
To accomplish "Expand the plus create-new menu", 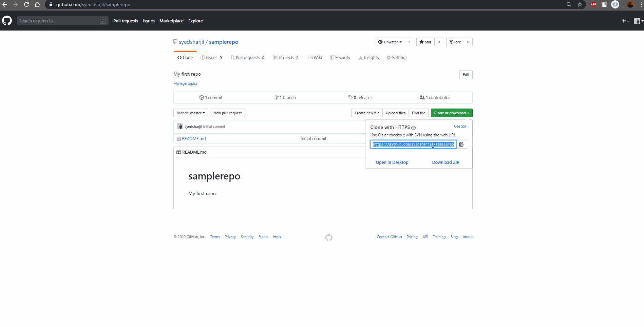I will point(625,21).
